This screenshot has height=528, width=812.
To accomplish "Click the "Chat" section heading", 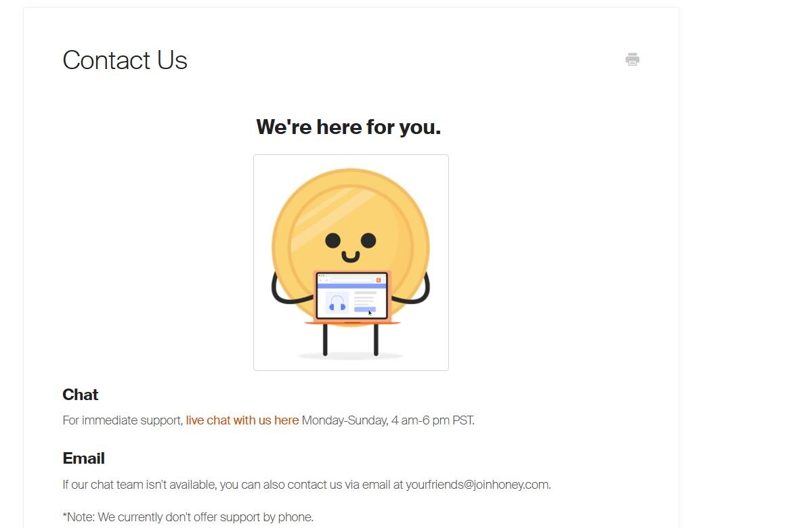I will click(81, 395).
